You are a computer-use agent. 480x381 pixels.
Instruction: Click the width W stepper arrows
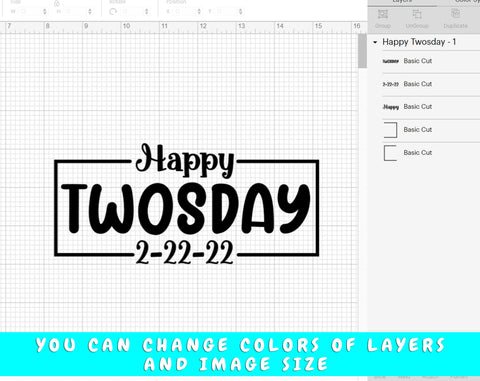click(45, 12)
